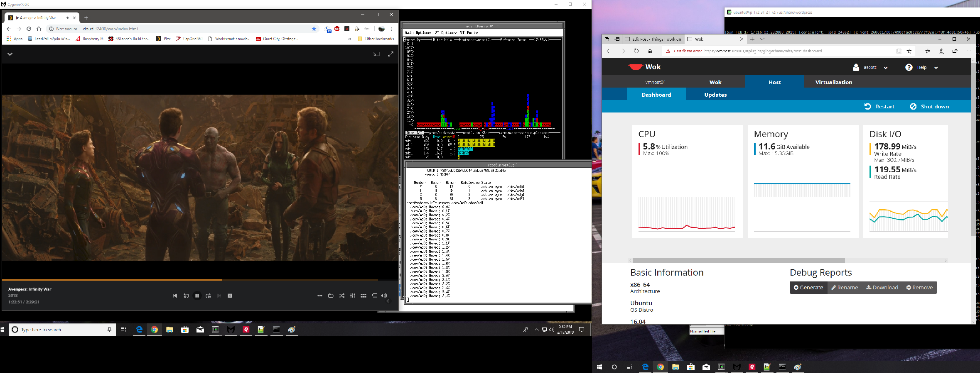Open AdBlock Plus extension icon
This screenshot has width=980, height=374.
[x=337, y=29]
